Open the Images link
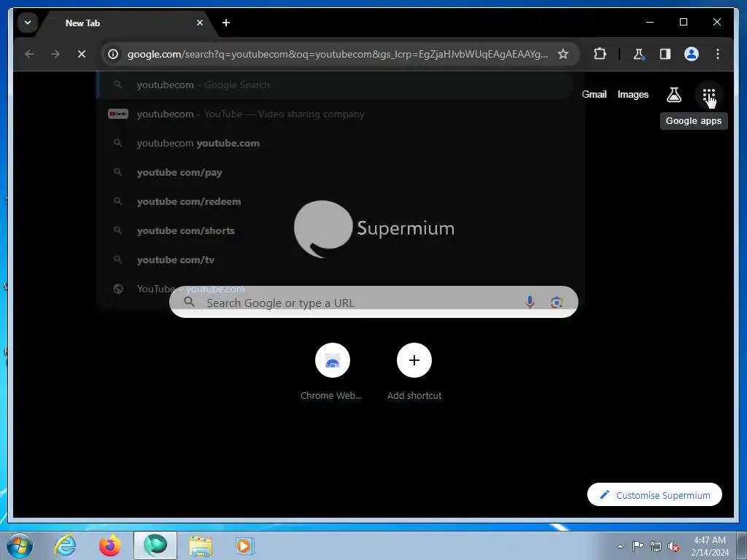The height and width of the screenshot is (560, 747). (x=632, y=94)
